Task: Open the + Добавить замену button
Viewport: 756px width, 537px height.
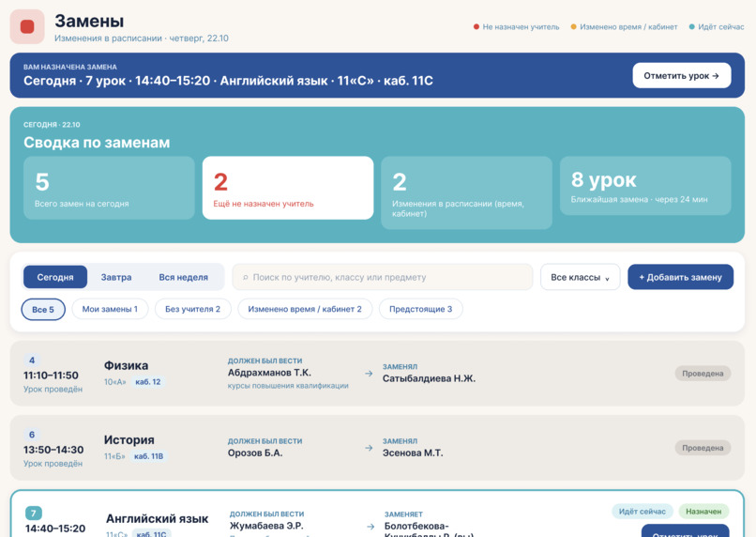Action: [x=680, y=277]
